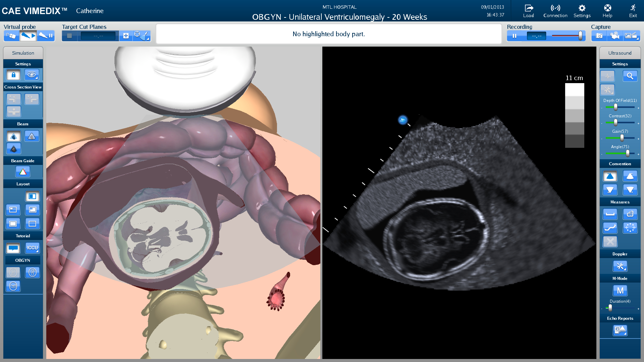Click the blue fetus OBGYN icon
This screenshot has width=644, height=362.
coord(33,273)
